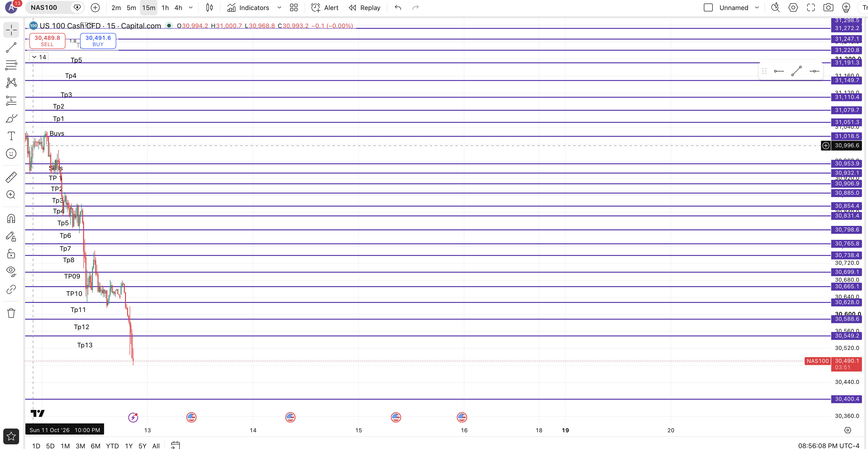Enter fullscreen mode

coord(811,7)
